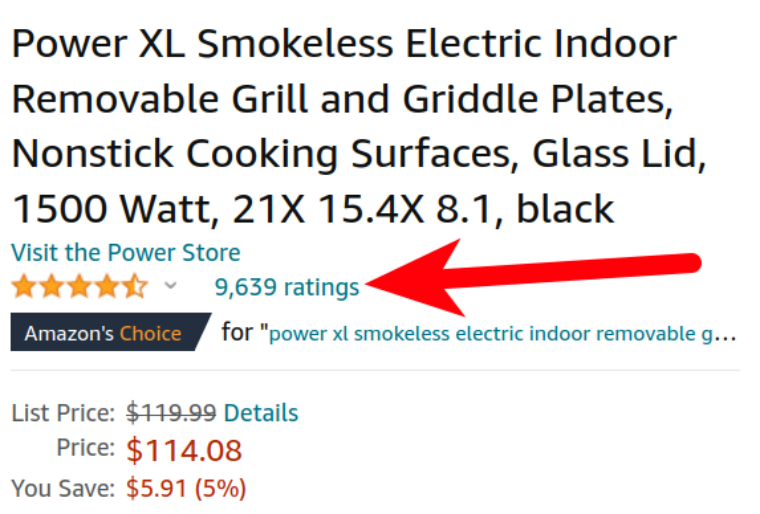Click the third orange rating star
Image resolution: width=760 pixels, height=514 pixels.
79,286
